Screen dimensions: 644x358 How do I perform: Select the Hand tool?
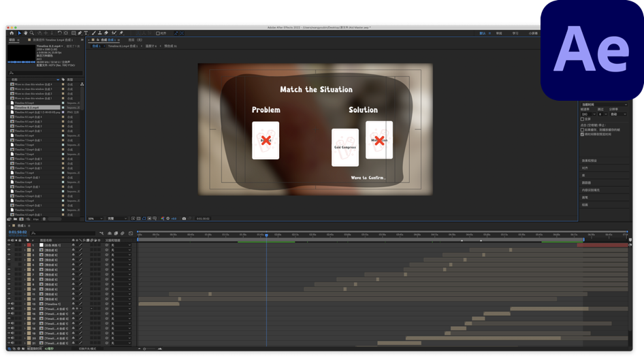coord(25,33)
